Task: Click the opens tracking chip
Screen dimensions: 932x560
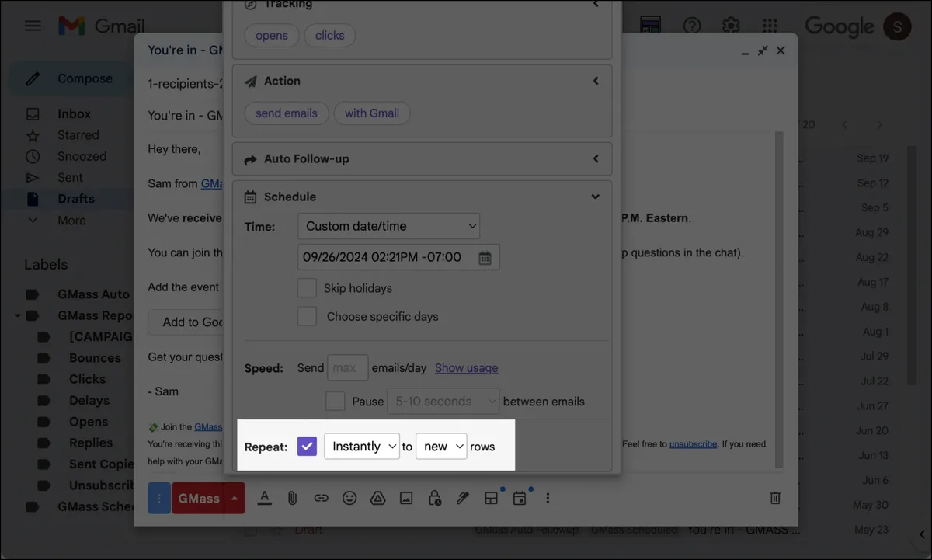Action: point(272,36)
